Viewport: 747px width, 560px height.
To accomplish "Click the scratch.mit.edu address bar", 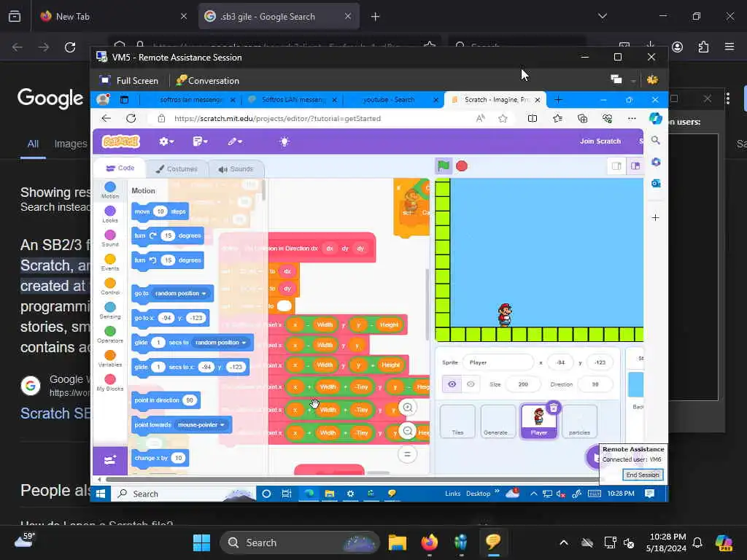I will 277,119.
